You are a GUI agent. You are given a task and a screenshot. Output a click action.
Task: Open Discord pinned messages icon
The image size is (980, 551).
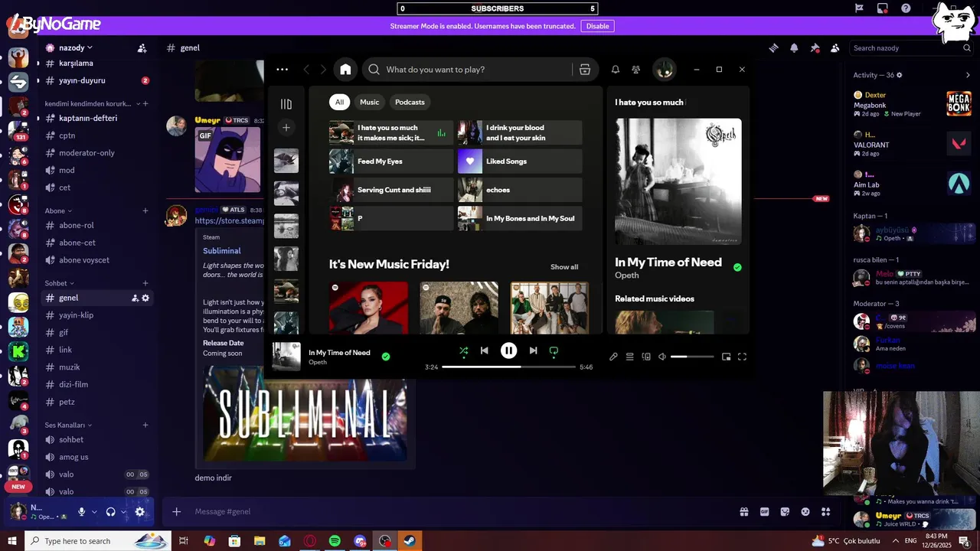[x=815, y=48]
